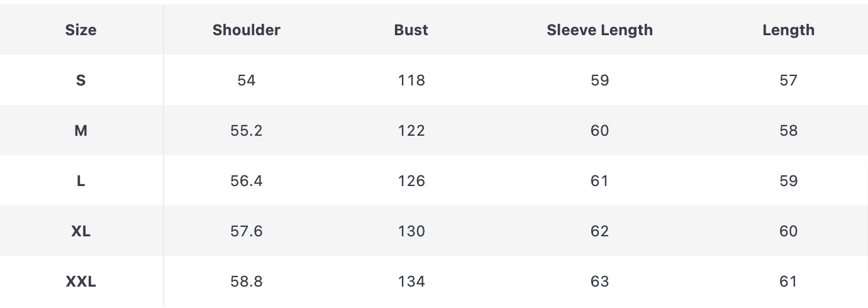Select the M size row label
This screenshot has width=868, height=308.
pos(81,131)
